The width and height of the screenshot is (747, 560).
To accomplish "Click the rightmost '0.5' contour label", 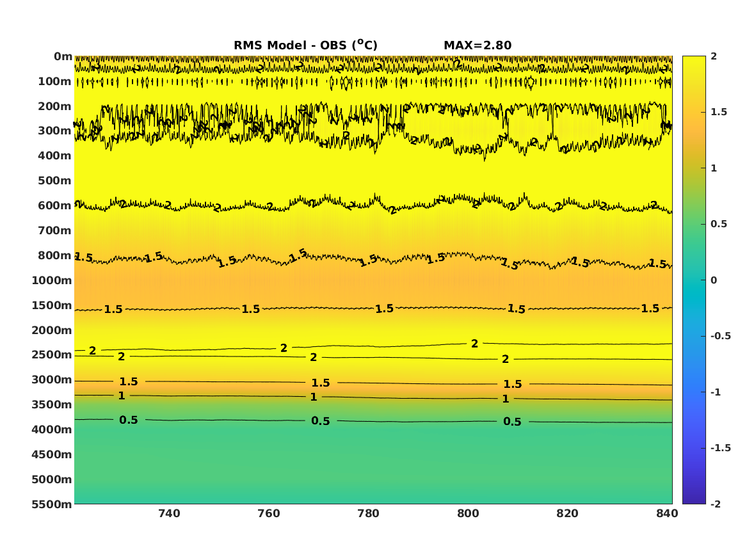I will pyautogui.click(x=513, y=421).
